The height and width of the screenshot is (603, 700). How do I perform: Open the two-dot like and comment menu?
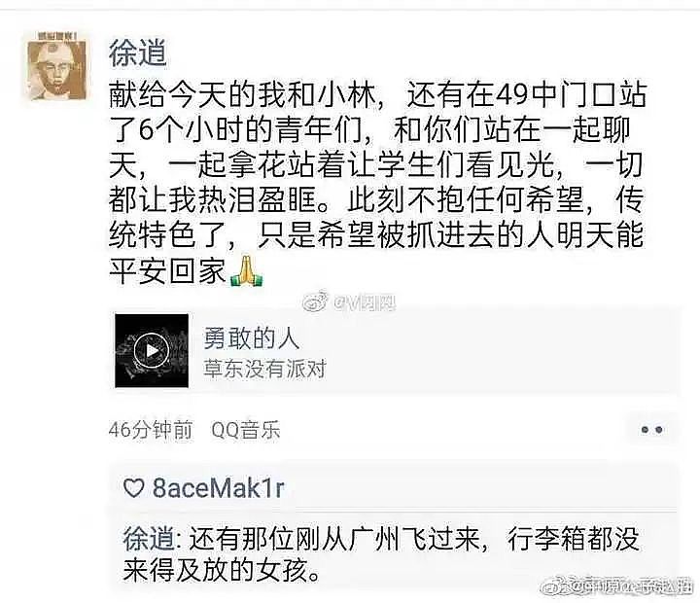(x=651, y=430)
